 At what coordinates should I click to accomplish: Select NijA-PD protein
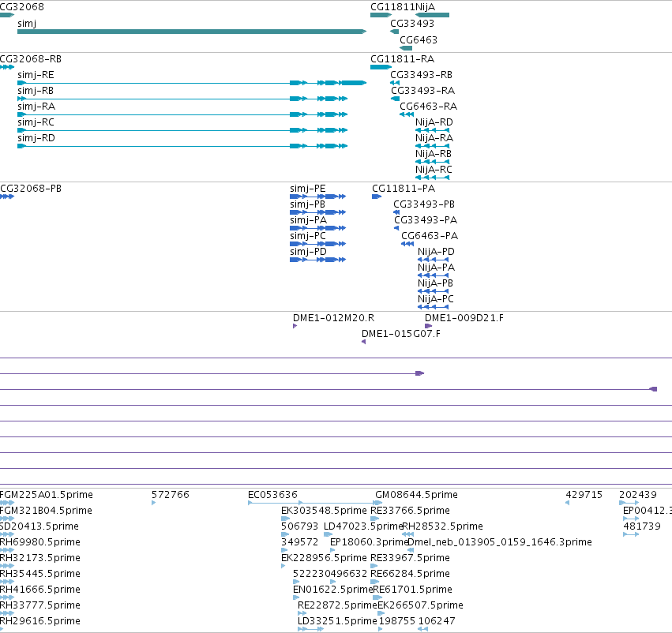(x=433, y=260)
